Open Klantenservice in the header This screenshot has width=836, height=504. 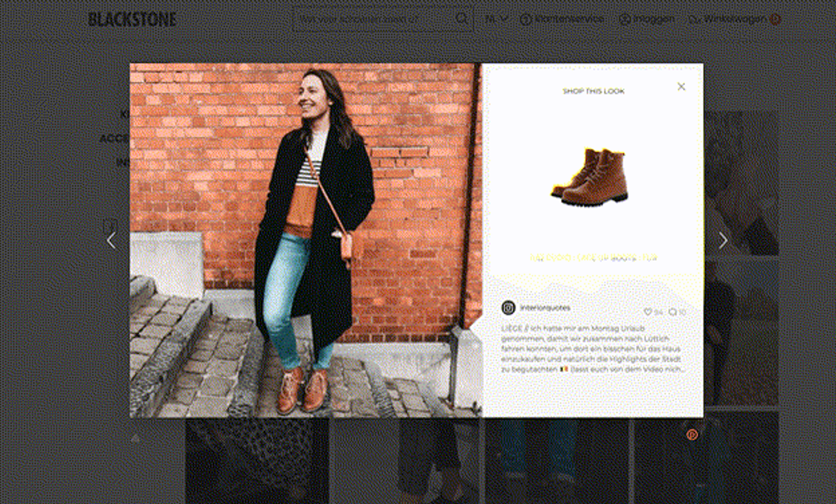(562, 19)
